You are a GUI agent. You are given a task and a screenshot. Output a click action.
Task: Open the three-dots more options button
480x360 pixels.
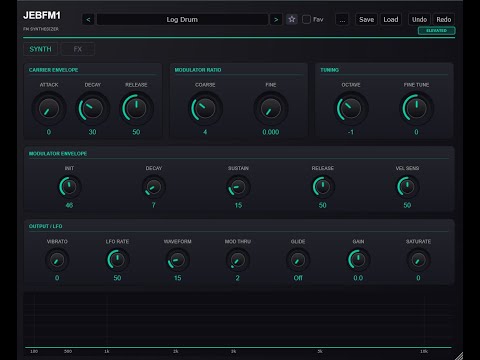[342, 20]
